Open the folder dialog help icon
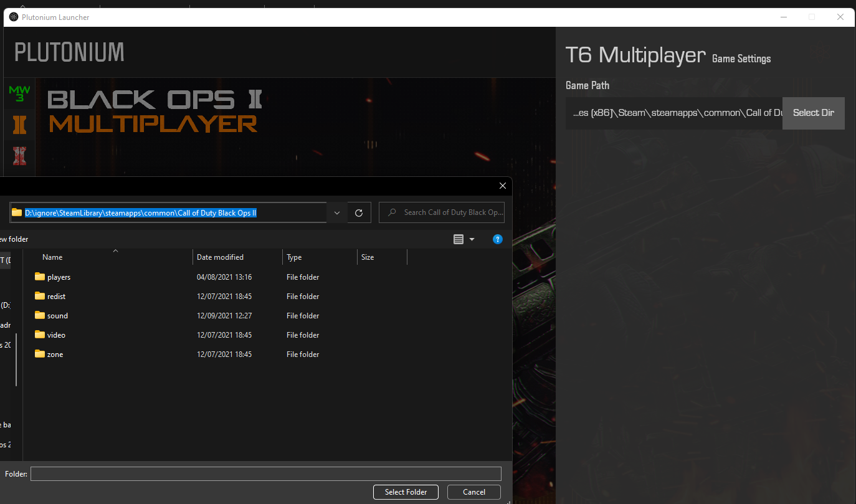Screen dimensions: 856x504 coord(497,239)
